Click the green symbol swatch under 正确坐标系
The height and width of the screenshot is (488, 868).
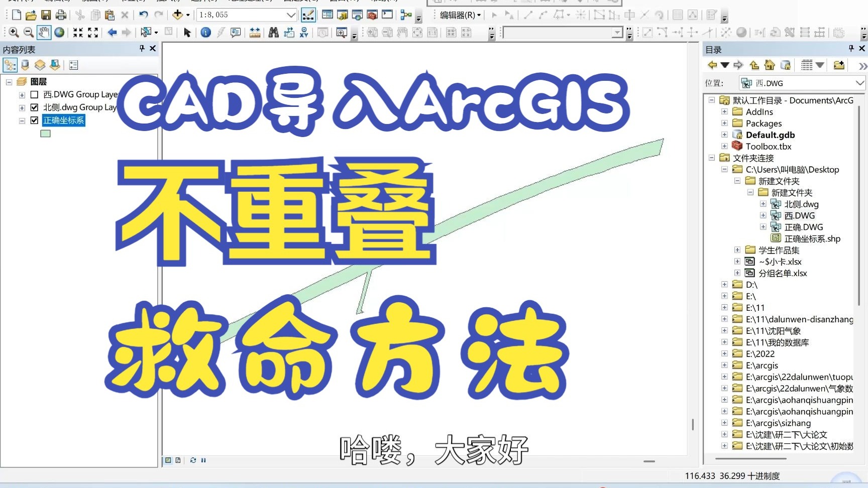pyautogui.click(x=46, y=133)
